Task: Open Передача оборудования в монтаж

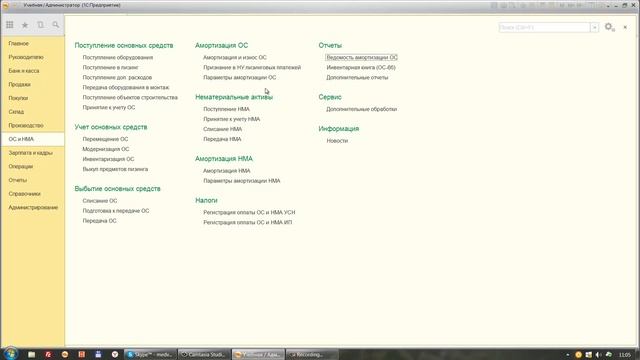Action: click(x=126, y=87)
